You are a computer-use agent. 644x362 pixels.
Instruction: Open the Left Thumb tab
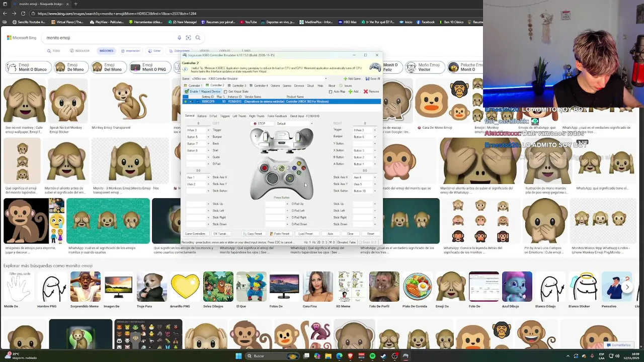coord(239,116)
